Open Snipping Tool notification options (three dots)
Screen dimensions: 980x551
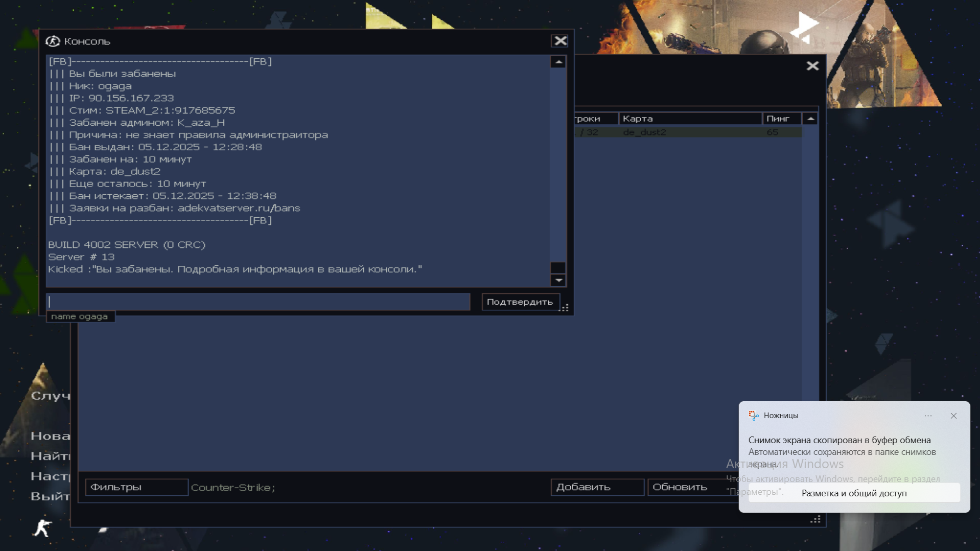[x=928, y=416]
